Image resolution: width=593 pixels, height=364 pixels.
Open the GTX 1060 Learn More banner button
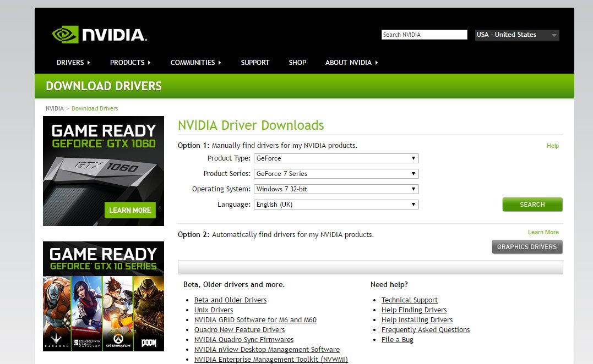tap(130, 210)
